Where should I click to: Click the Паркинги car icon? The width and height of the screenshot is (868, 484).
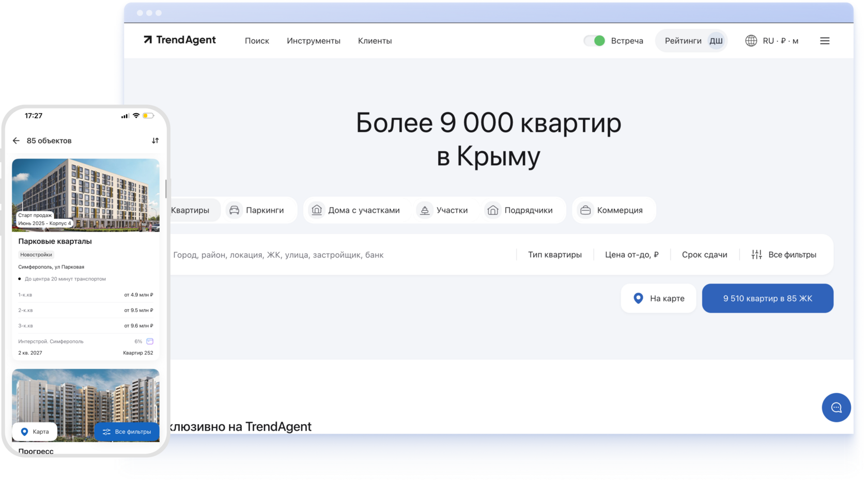point(234,210)
